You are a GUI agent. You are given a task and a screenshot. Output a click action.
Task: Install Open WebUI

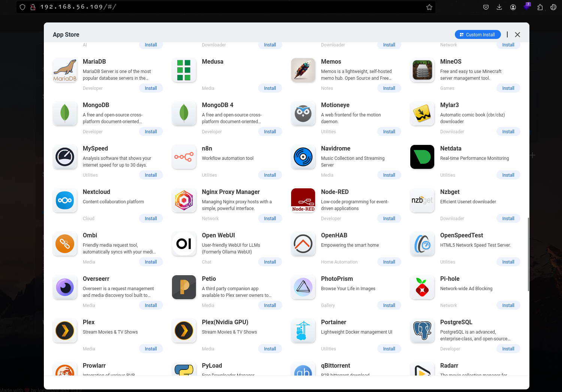270,262
